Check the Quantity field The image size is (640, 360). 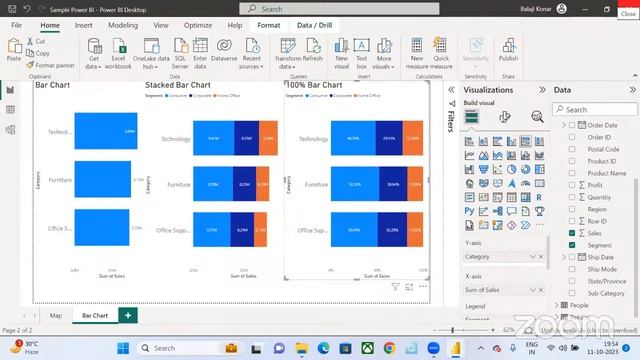(x=572, y=197)
